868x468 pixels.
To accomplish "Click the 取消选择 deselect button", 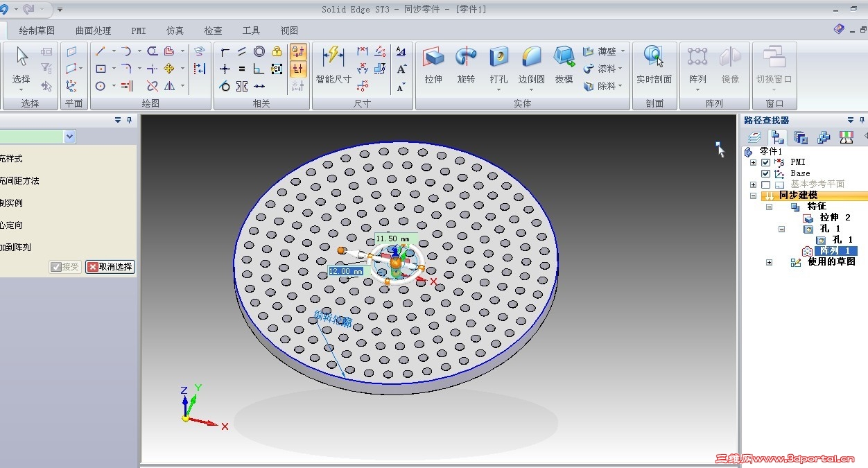I will (110, 267).
